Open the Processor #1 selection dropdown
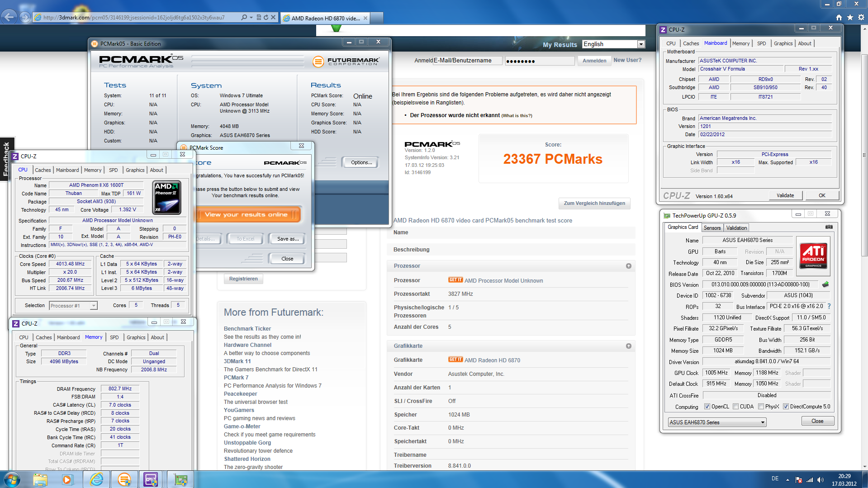 73,306
